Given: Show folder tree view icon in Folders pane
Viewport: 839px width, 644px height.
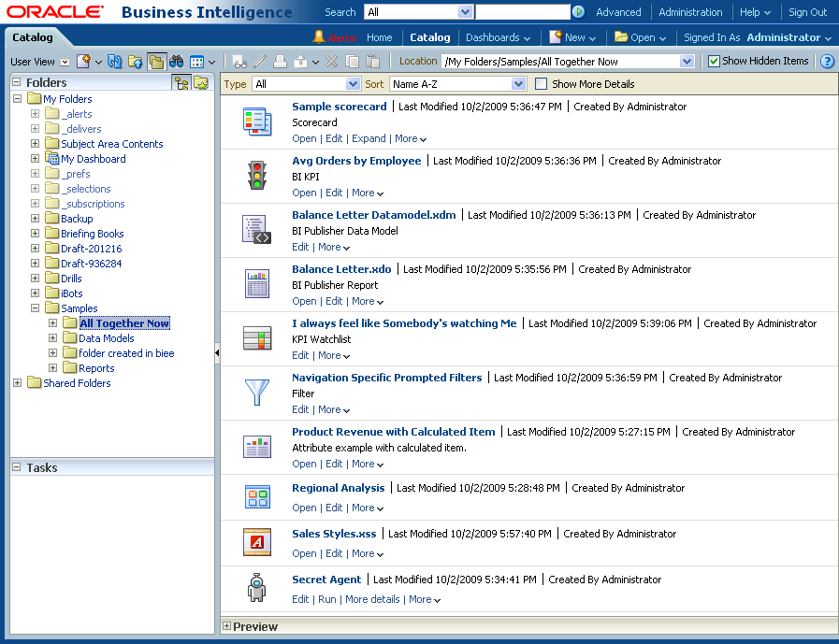Looking at the screenshot, I should coord(182,83).
